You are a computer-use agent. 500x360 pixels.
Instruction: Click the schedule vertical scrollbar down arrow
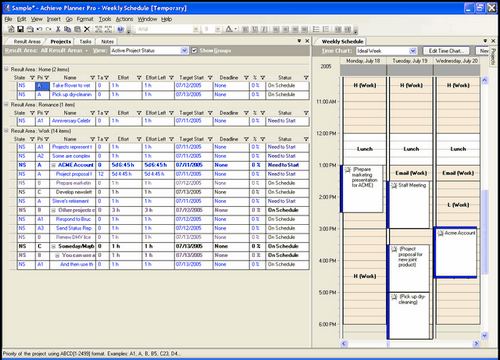[x=485, y=335]
